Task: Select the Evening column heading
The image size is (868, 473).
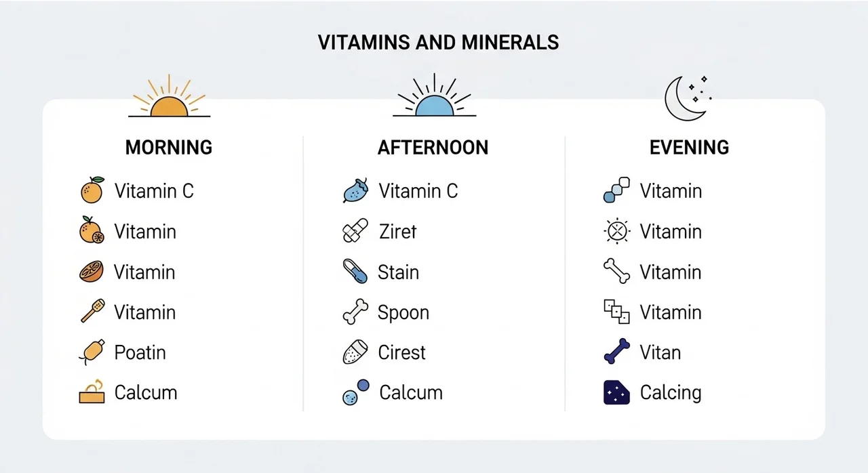Action: click(689, 147)
